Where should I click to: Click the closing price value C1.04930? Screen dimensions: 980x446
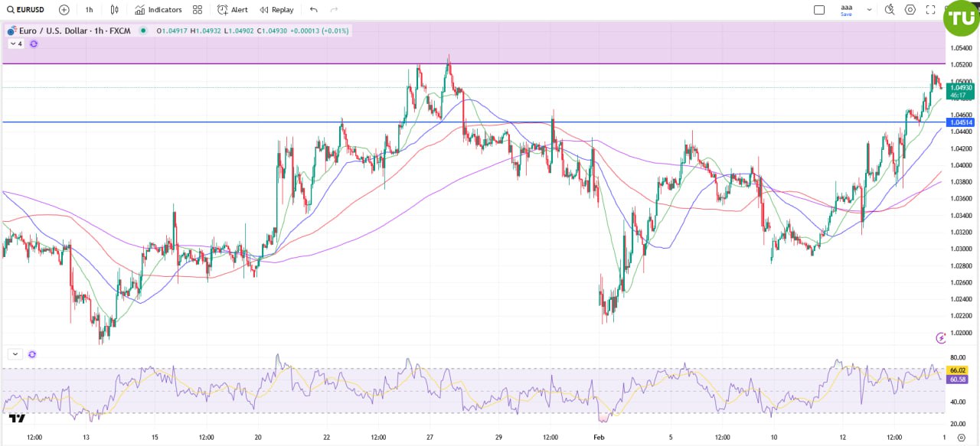[x=273, y=31]
